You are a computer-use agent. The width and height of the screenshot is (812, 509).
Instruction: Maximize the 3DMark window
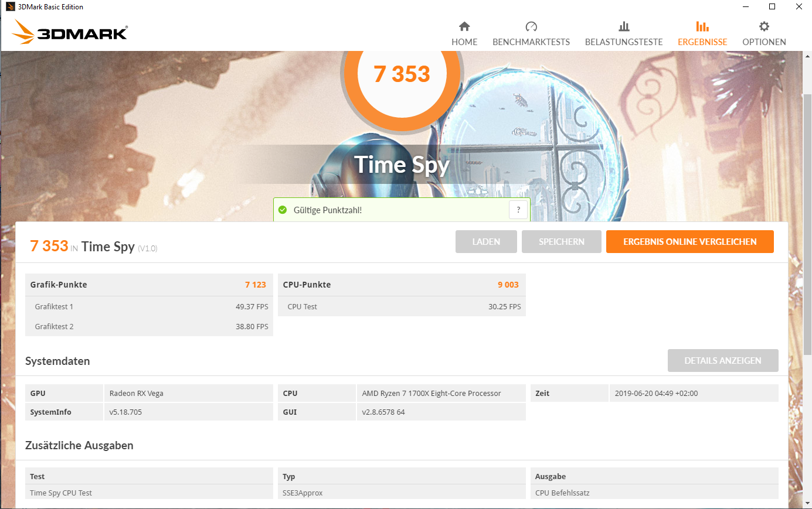pyautogui.click(x=772, y=6)
